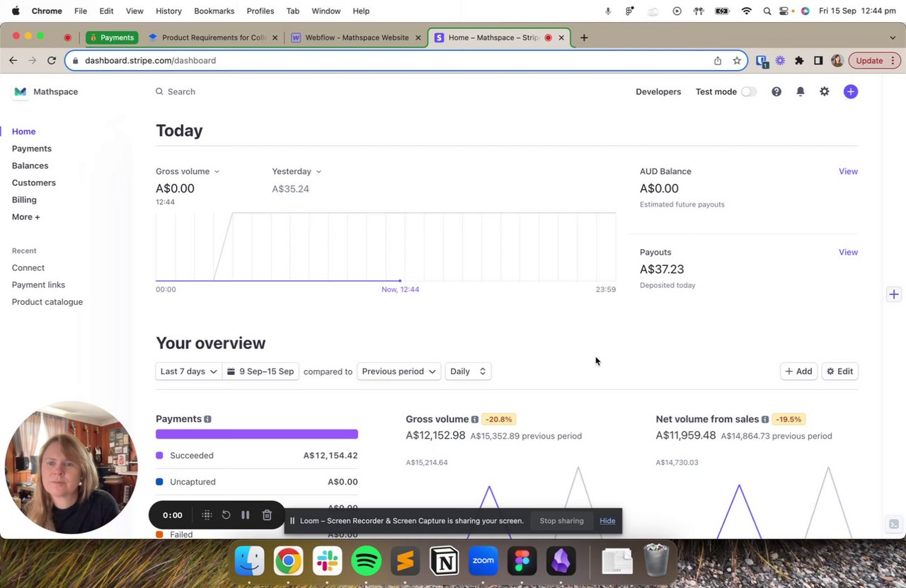The height and width of the screenshot is (588, 906).
Task: Open Balances in the sidebar
Action: click(x=30, y=166)
